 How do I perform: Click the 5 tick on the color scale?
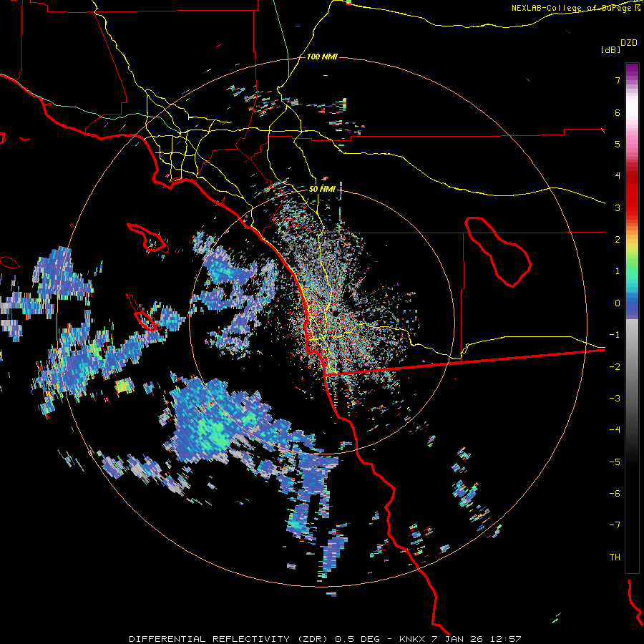pos(618,144)
